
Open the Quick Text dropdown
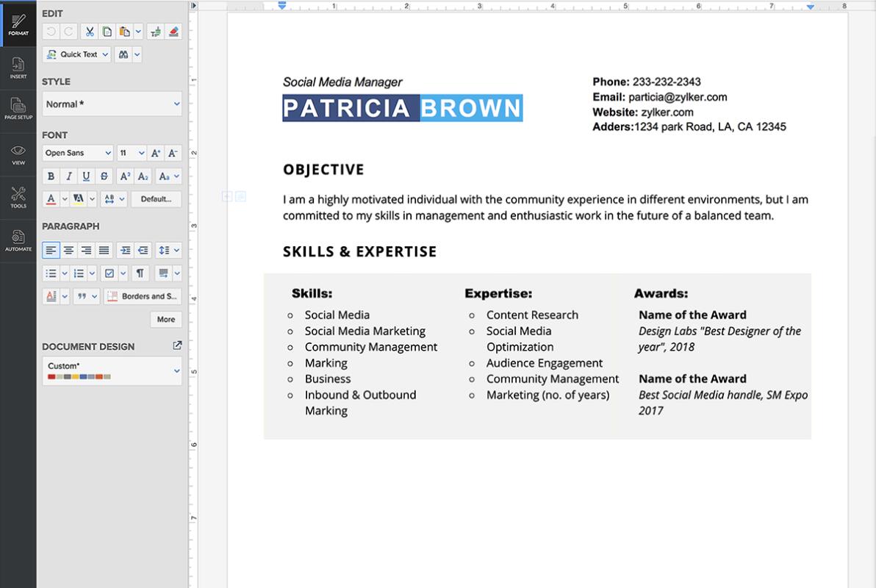point(77,54)
